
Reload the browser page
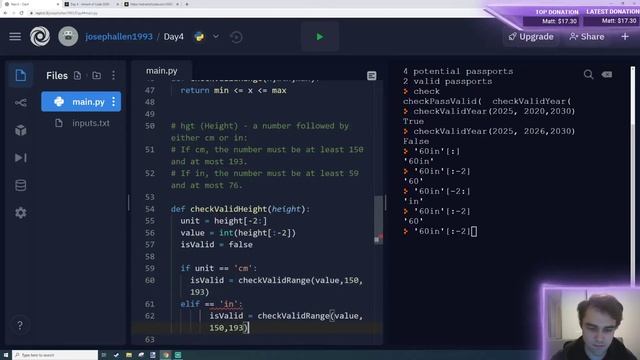(x=21, y=13)
